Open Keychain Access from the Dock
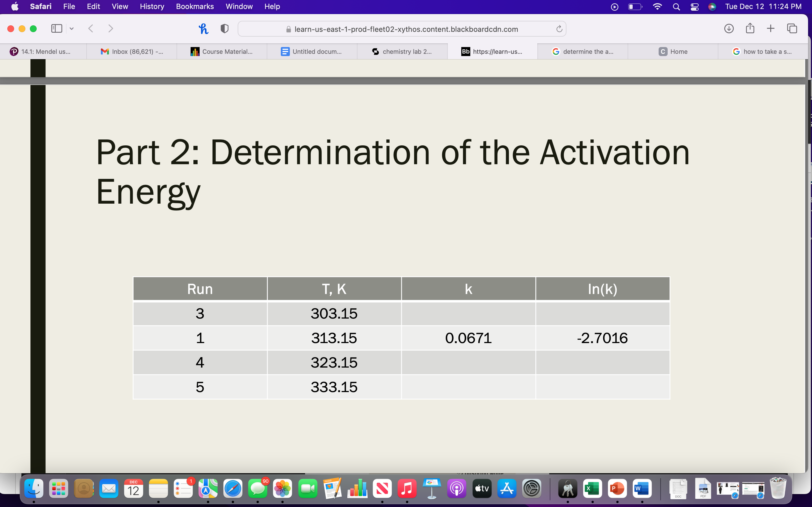This screenshot has width=812, height=507. [x=567, y=489]
